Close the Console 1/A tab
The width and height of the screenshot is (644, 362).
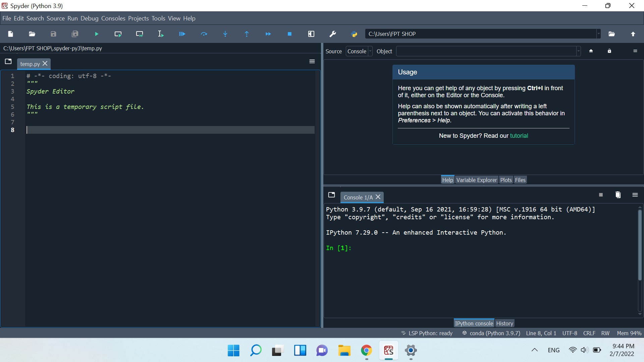tap(378, 197)
